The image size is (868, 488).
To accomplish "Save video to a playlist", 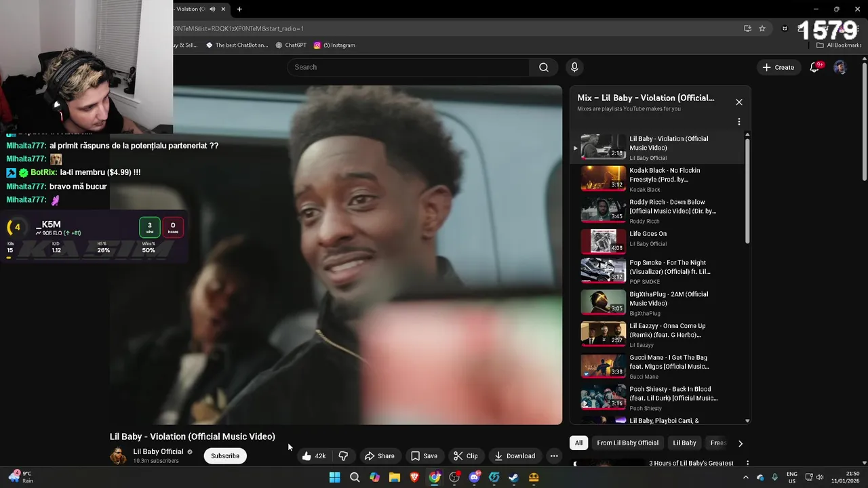I will tap(424, 456).
